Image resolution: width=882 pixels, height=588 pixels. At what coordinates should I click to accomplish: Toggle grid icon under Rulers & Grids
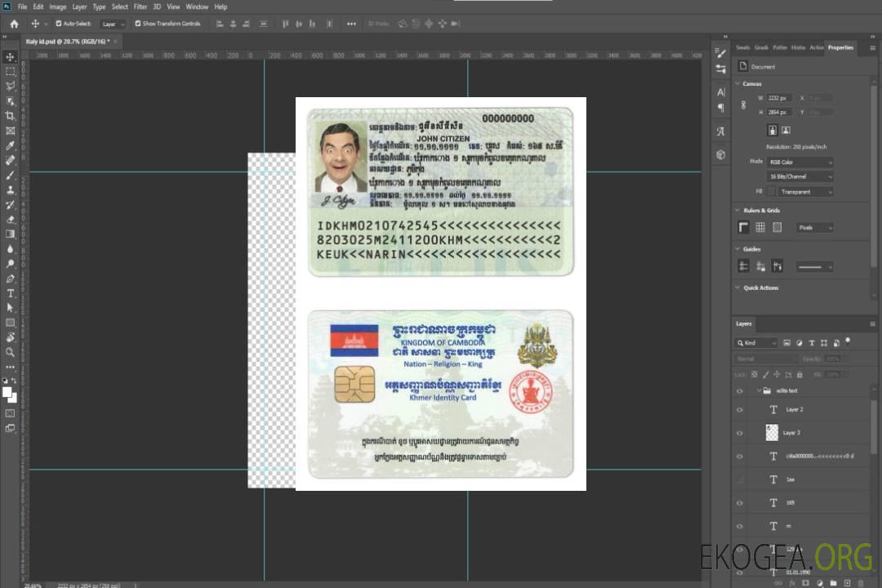click(x=760, y=227)
